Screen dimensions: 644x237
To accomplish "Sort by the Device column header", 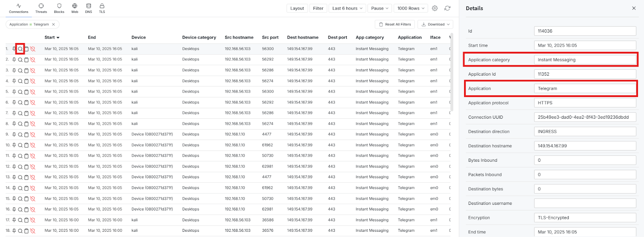I will click(x=138, y=37).
